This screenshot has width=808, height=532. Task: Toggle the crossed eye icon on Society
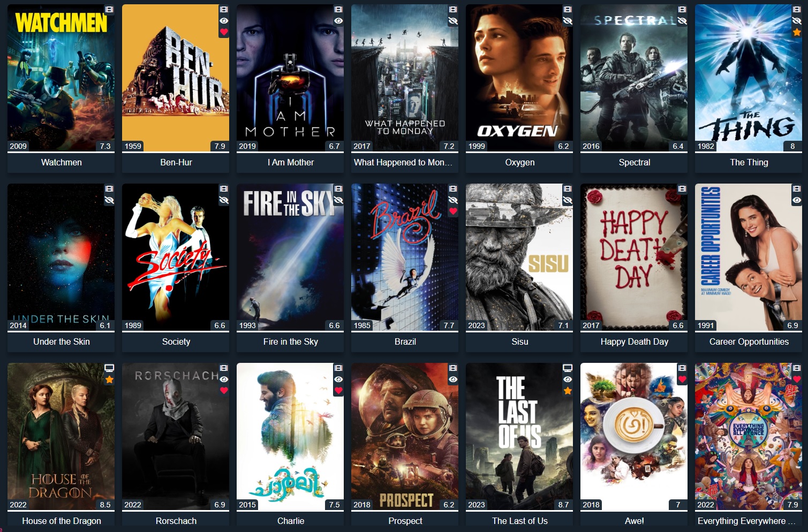pyautogui.click(x=224, y=200)
